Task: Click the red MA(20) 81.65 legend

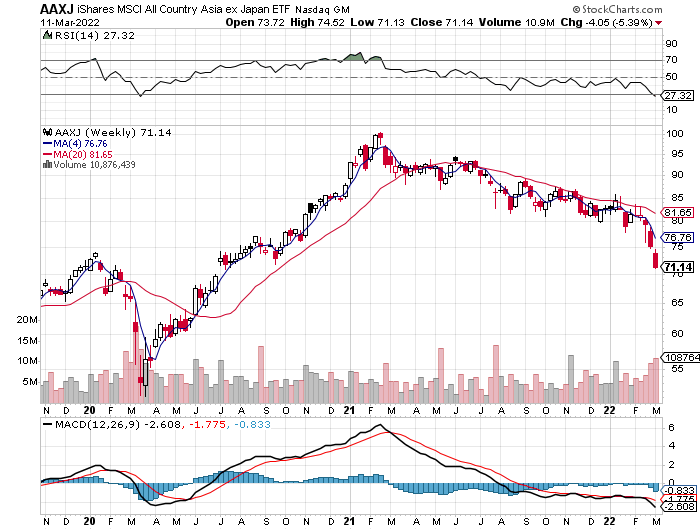Action: 78,154
